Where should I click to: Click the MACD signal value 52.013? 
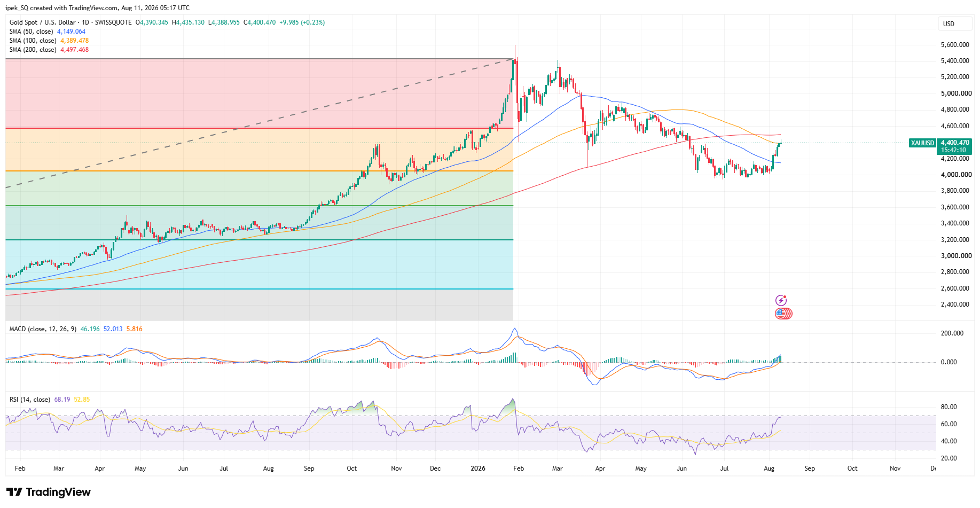113,329
